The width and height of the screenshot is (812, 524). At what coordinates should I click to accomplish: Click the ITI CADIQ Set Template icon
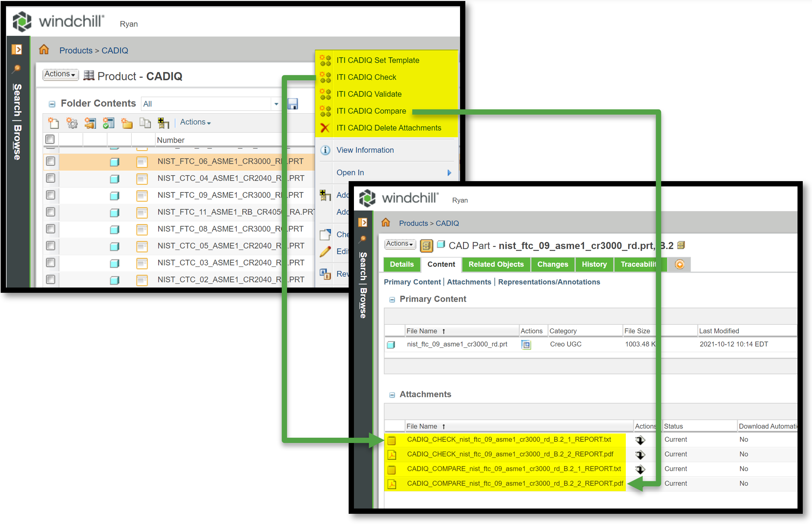pyautogui.click(x=325, y=60)
